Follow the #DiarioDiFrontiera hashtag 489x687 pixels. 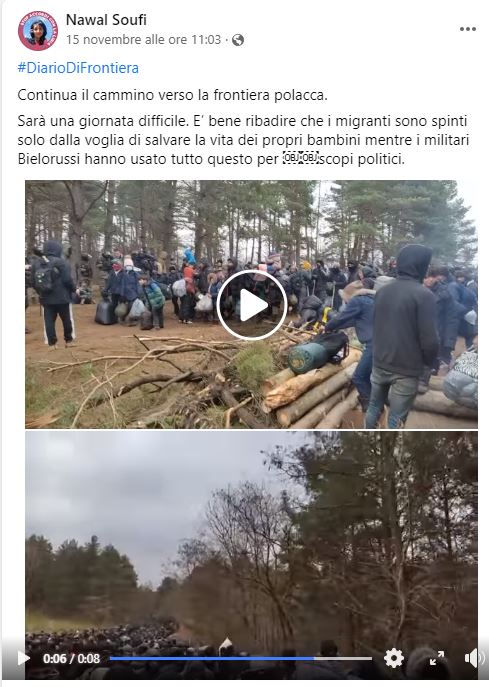[x=78, y=68]
